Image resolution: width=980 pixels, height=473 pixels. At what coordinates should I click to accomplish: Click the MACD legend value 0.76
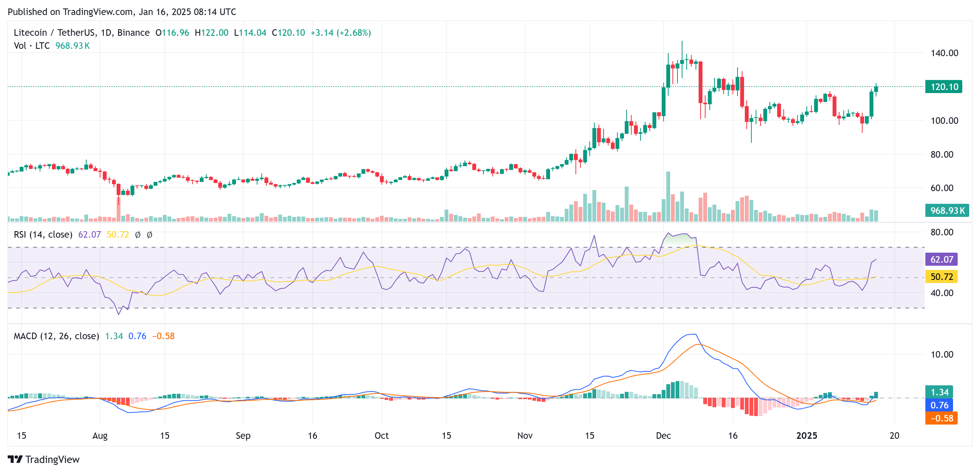[137, 336]
